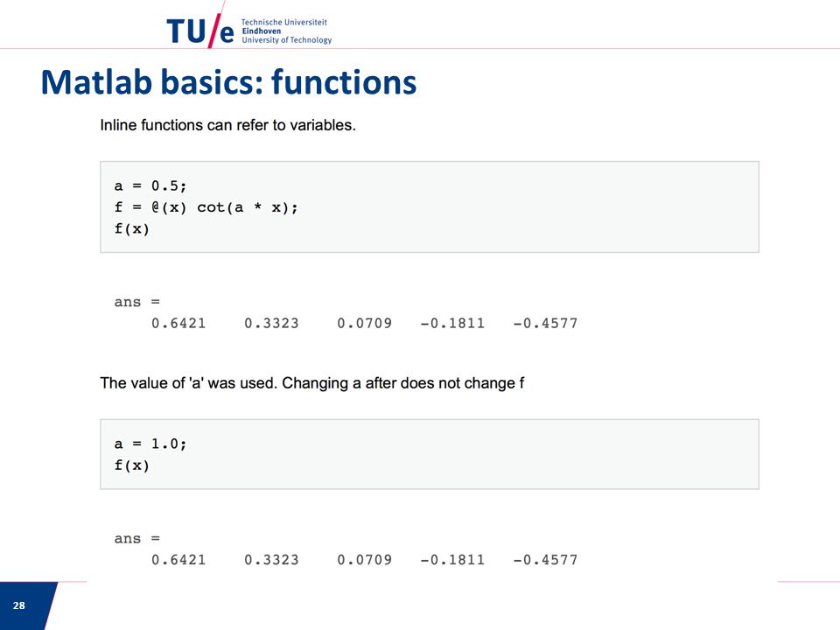Click value -0.1811 in second output
Viewport: 840px width, 630px height.
tap(452, 559)
